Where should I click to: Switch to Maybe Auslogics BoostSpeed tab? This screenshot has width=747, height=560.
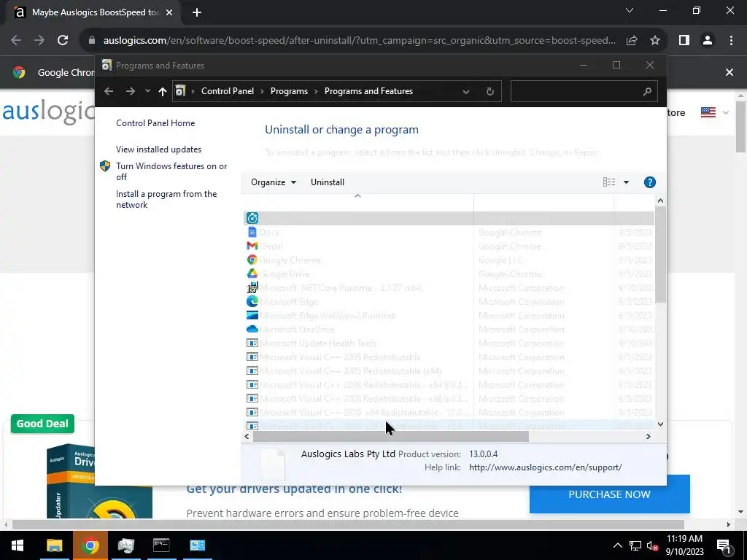(x=93, y=12)
